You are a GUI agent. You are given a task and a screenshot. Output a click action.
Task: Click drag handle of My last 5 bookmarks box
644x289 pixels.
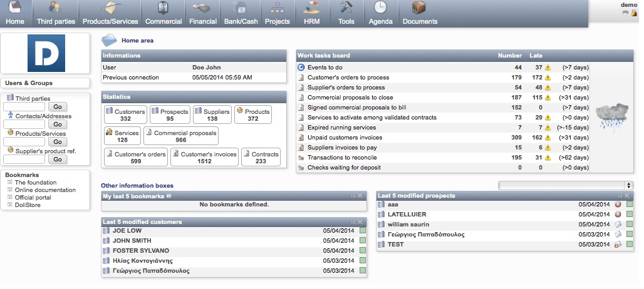[x=353, y=196]
